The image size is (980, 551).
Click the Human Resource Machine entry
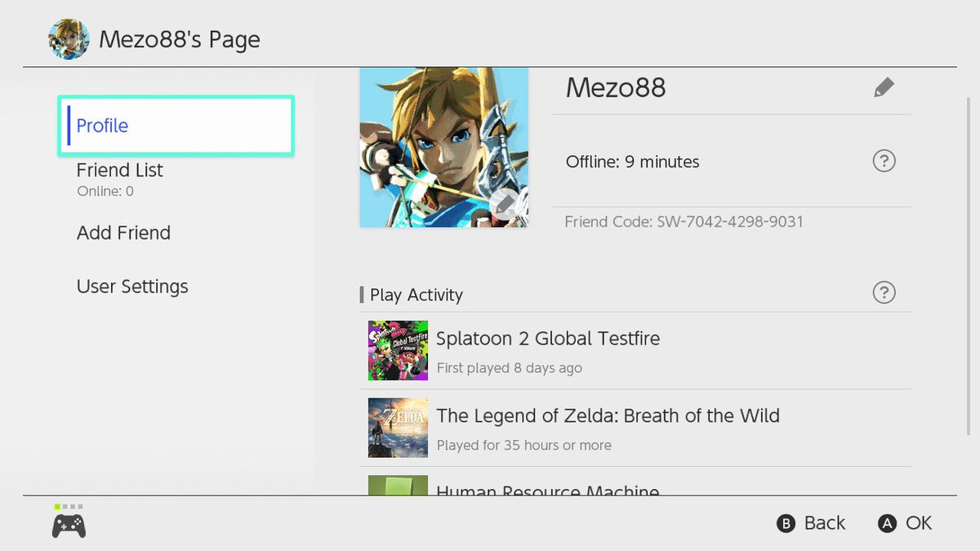635,485
